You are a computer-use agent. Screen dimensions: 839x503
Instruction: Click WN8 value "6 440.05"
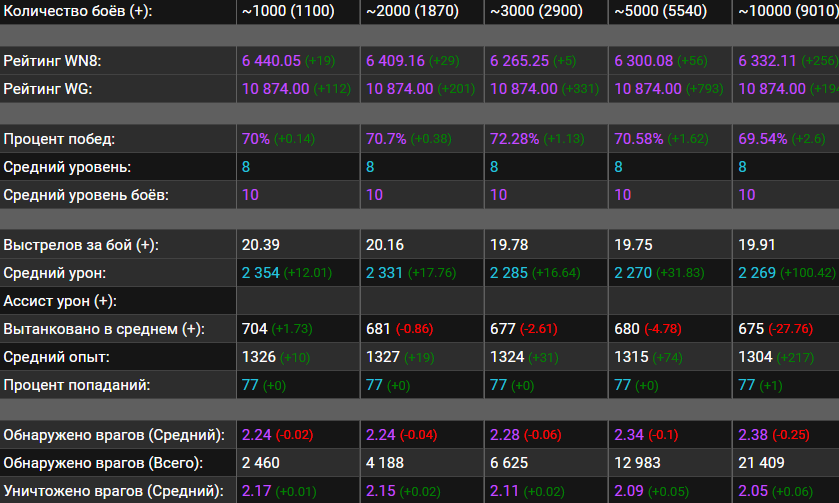(x=271, y=61)
